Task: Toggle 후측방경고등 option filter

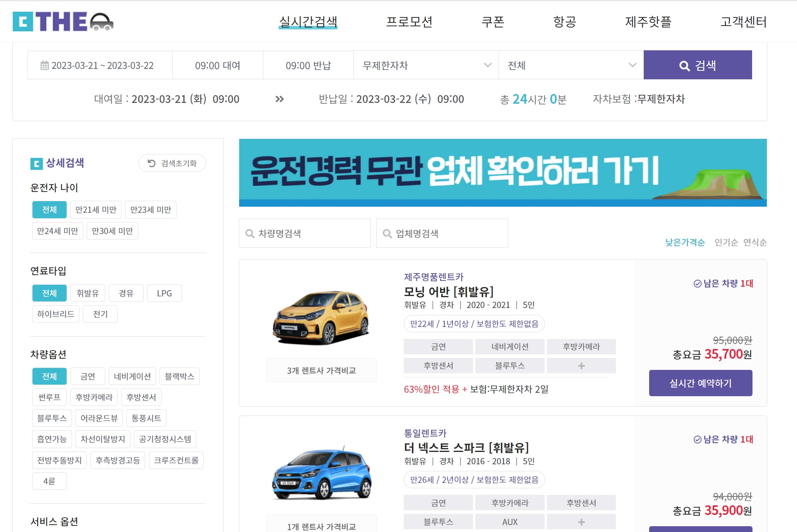Action: (x=118, y=460)
